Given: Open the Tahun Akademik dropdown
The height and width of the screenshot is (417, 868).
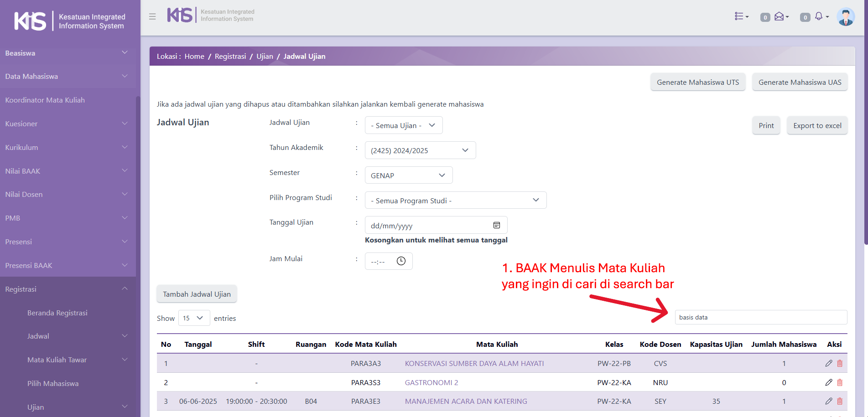Looking at the screenshot, I should point(420,150).
